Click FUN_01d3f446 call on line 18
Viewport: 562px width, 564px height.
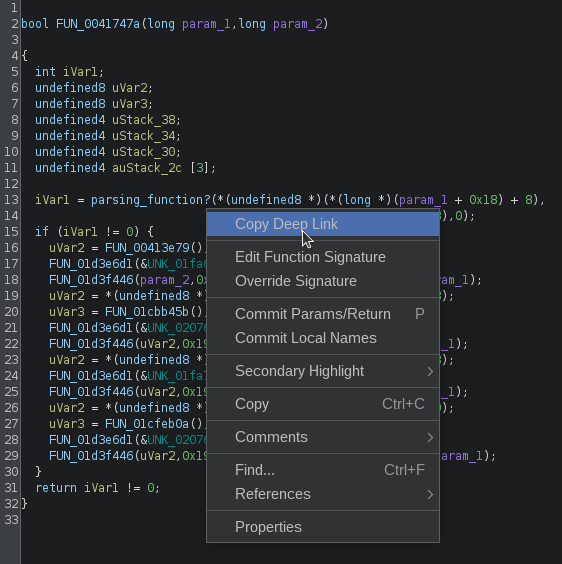pyautogui.click(x=91, y=280)
